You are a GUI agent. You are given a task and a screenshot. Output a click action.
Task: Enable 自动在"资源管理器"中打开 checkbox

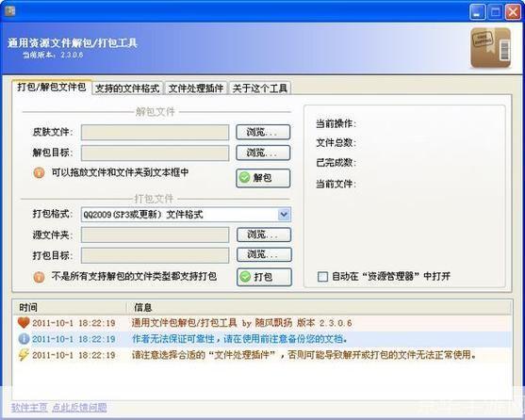322,277
